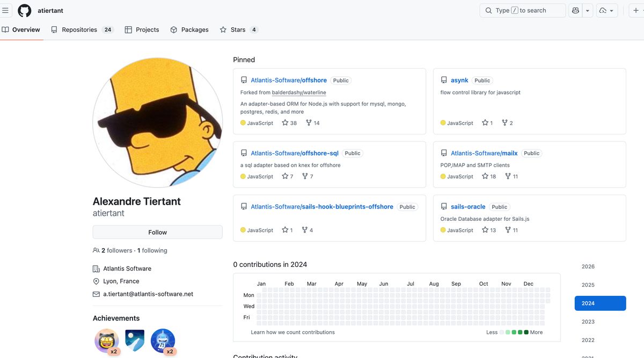
Task: View 38 stargazers of offshore
Action: [289, 123]
